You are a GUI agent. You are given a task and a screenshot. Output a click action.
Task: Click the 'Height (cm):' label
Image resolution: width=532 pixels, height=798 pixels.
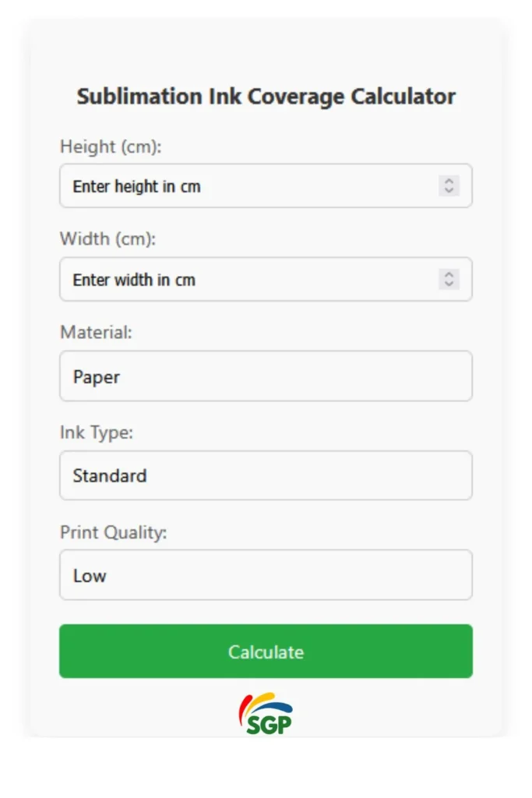(111, 147)
